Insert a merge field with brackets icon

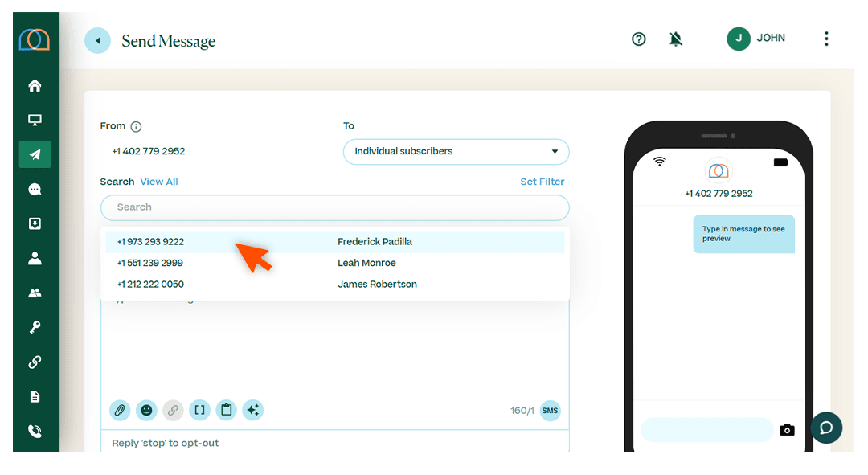point(200,410)
